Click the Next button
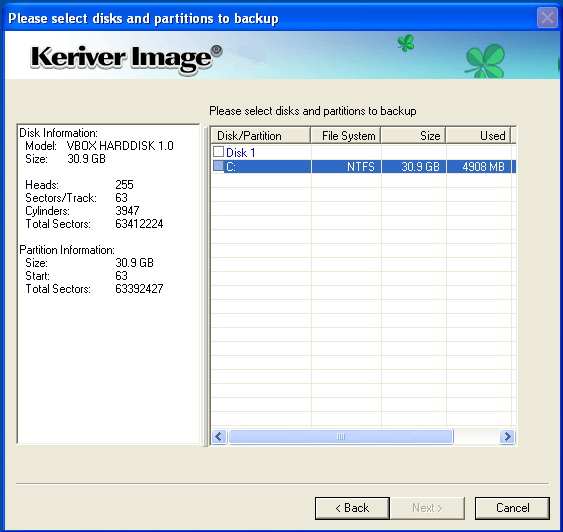 click(x=427, y=508)
